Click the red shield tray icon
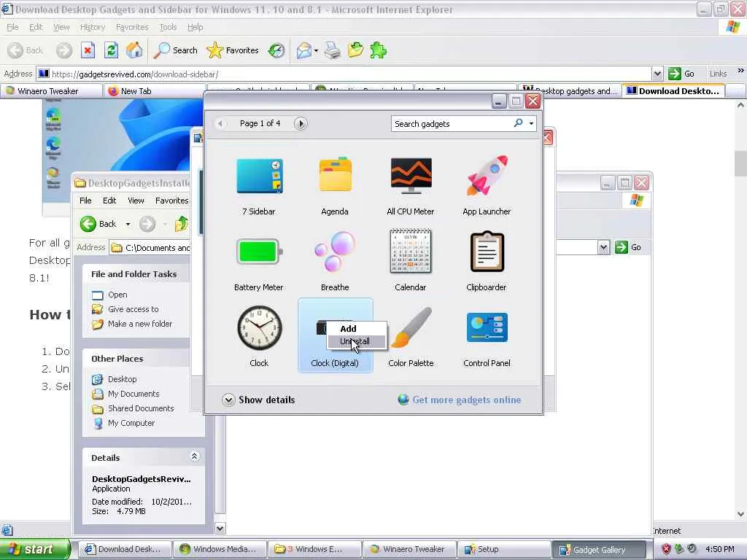 tap(666, 549)
